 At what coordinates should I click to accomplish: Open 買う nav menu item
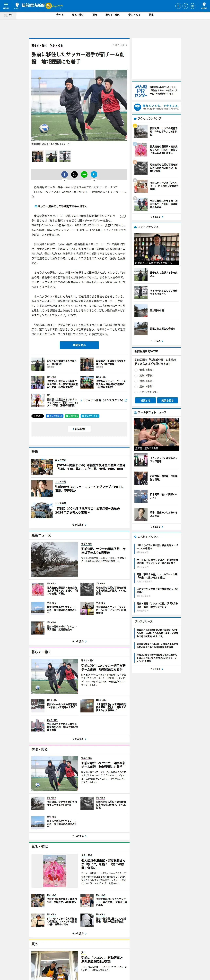[95, 15]
